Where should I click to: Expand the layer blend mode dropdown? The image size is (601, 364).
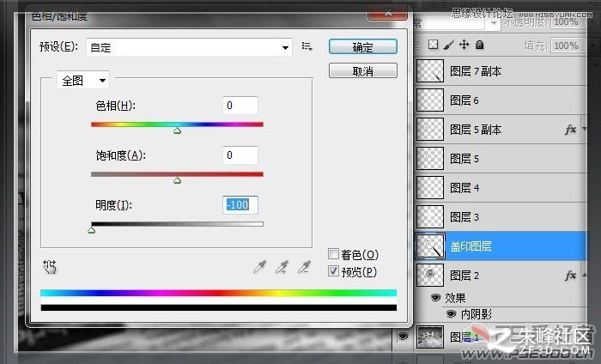pos(494,24)
